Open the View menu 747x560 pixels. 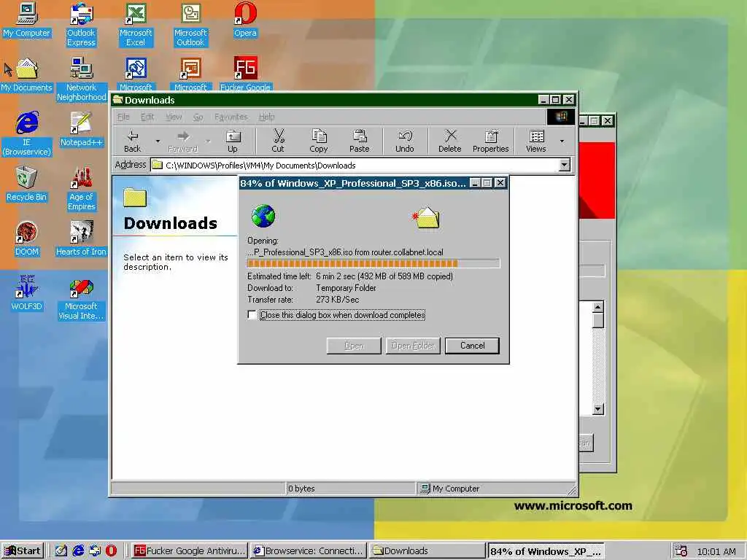pyautogui.click(x=174, y=117)
